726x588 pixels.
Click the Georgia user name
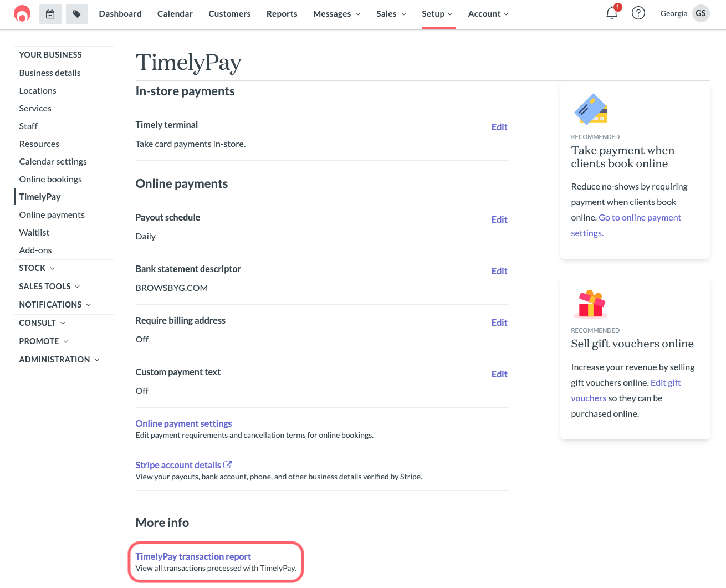pyautogui.click(x=674, y=13)
